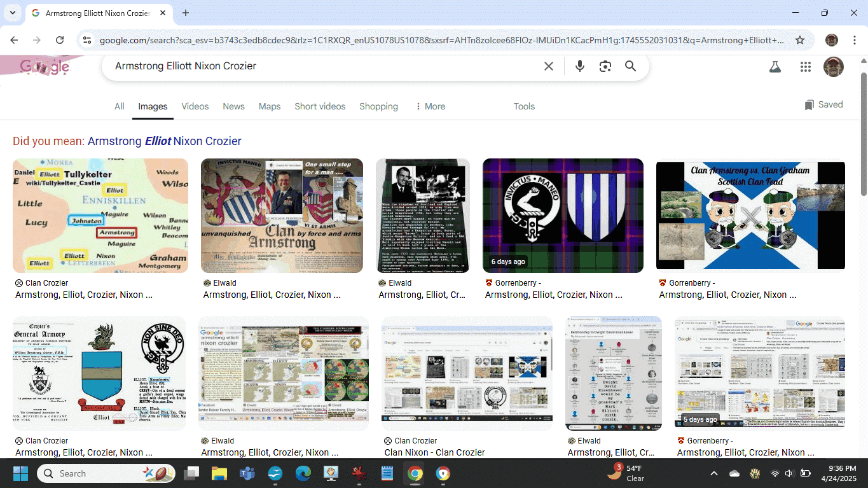
Task: Expand the More search filters menu
Action: coord(430,106)
